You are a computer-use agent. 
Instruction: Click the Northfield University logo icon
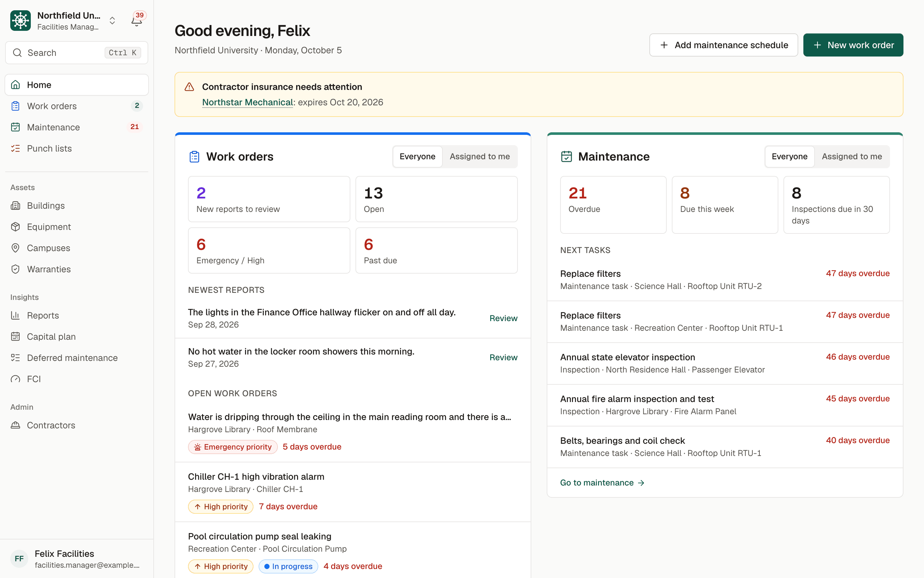point(21,21)
